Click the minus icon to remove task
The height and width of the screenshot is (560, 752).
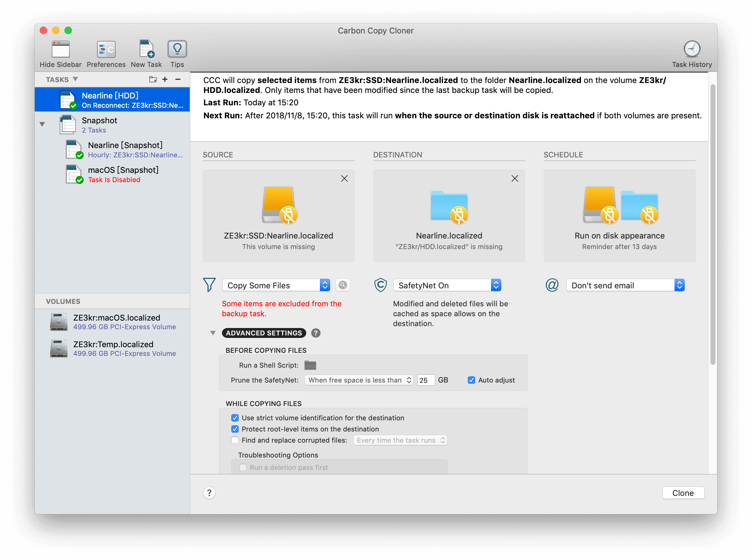pyautogui.click(x=178, y=79)
